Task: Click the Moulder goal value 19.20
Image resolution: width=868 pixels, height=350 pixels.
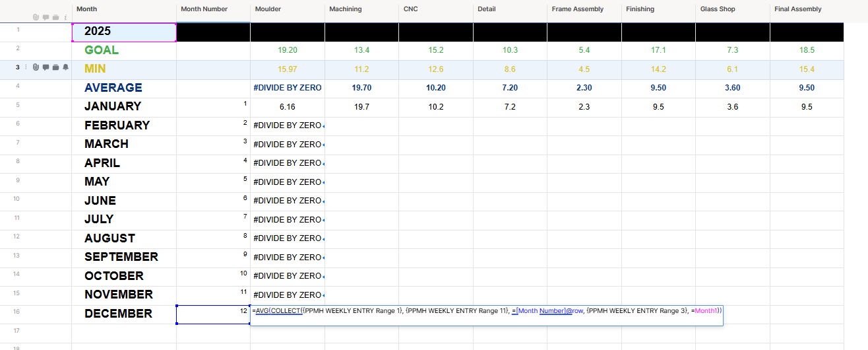Action: coord(288,50)
